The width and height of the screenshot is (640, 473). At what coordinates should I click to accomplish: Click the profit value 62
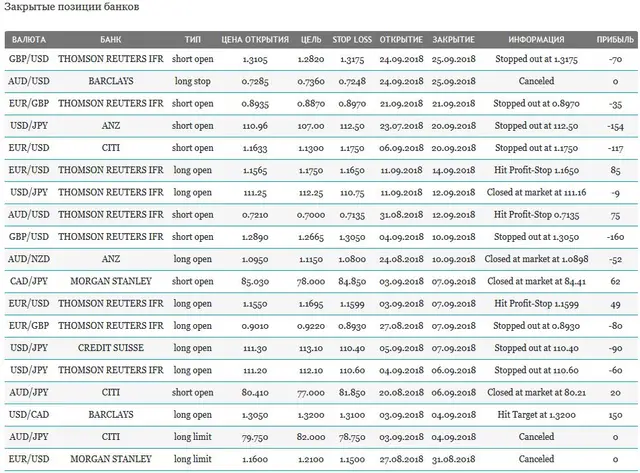615,282
